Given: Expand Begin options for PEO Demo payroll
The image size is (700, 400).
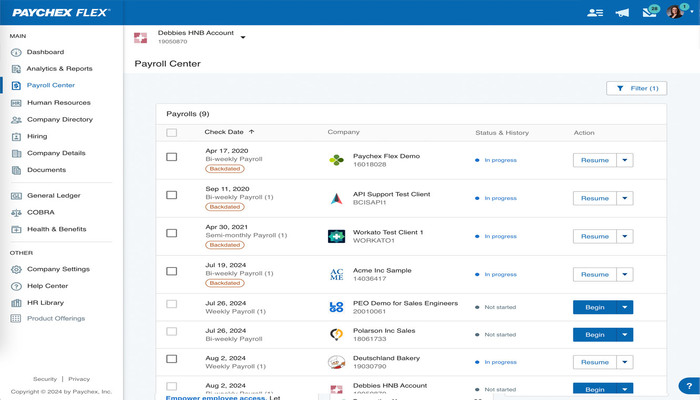Looking at the screenshot, I should click(x=625, y=308).
